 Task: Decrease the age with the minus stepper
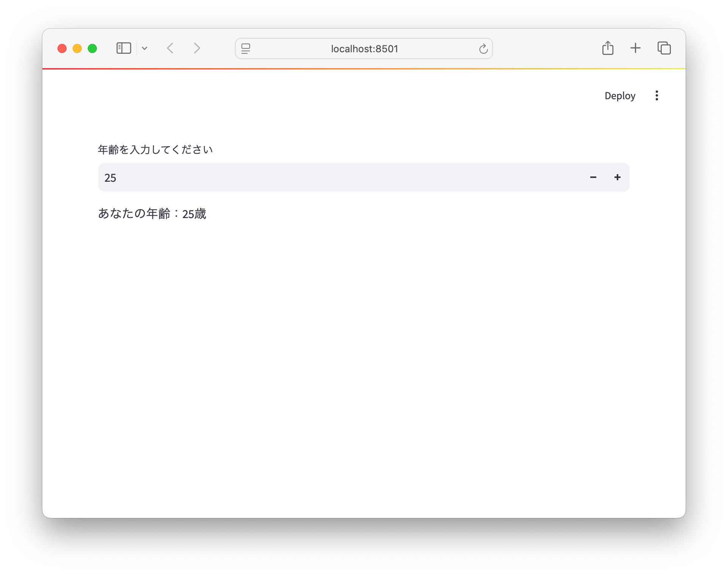(x=593, y=177)
